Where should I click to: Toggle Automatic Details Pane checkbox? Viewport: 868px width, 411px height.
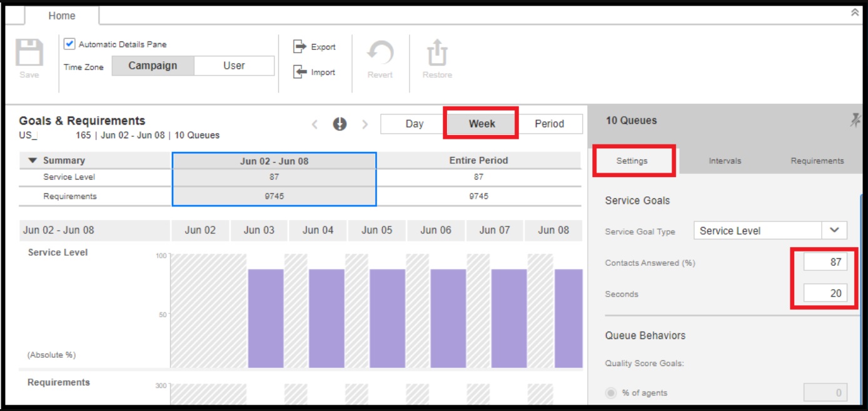[69, 44]
